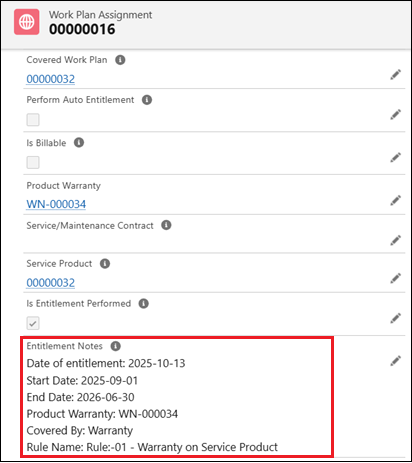
Task: Edit the Service/Maintenance Contract field
Action: pos(395,240)
